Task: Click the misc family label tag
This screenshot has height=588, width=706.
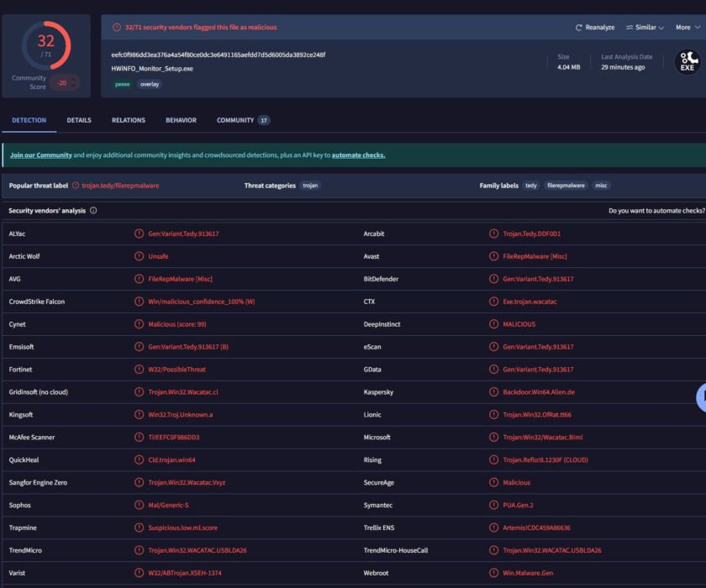Action: [601, 186]
